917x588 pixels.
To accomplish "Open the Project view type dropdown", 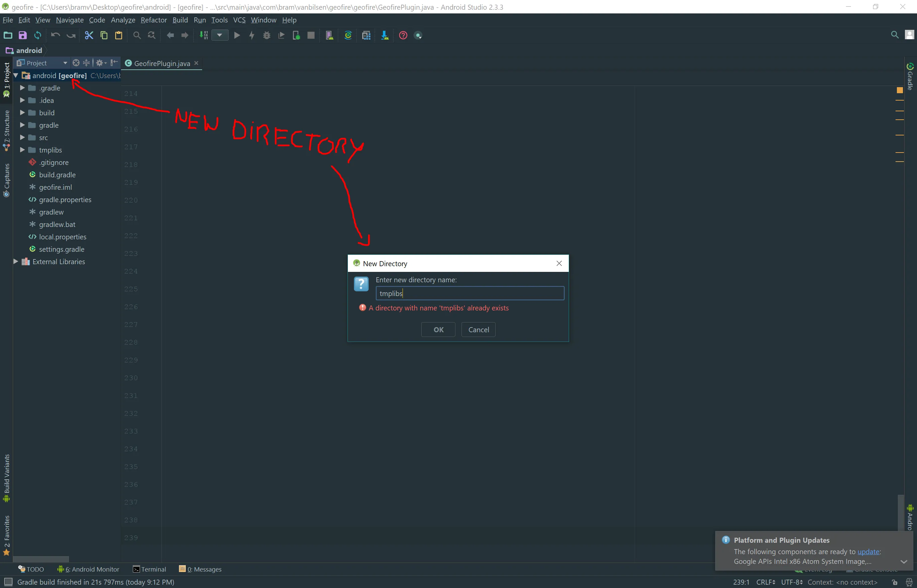I will coord(65,63).
